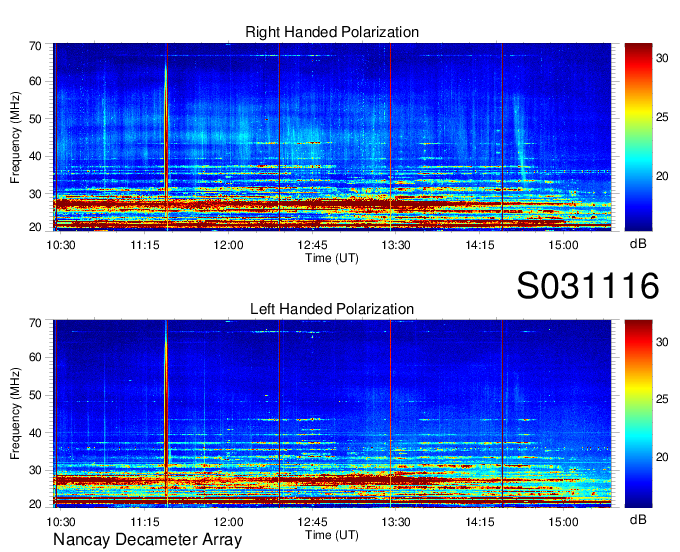The height and width of the screenshot is (552, 680).
Task: Click the Right Handed plot color bar
Action: (638, 137)
